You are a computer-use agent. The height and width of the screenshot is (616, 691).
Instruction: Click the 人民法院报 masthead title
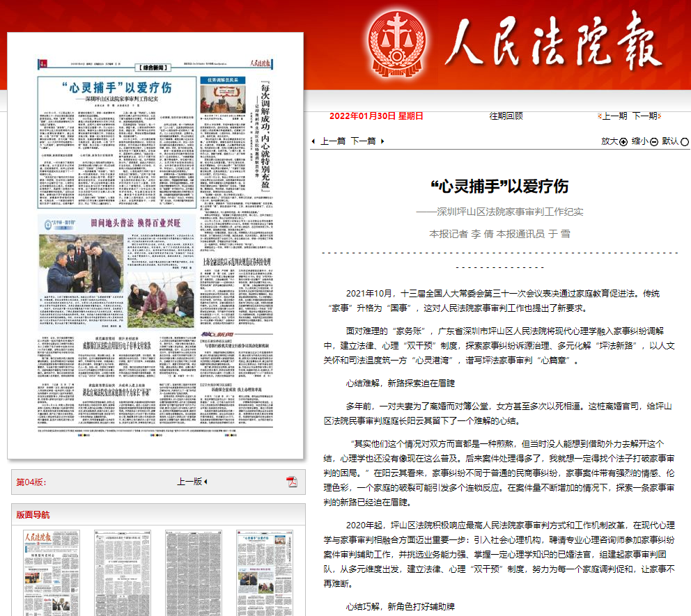click(552, 42)
